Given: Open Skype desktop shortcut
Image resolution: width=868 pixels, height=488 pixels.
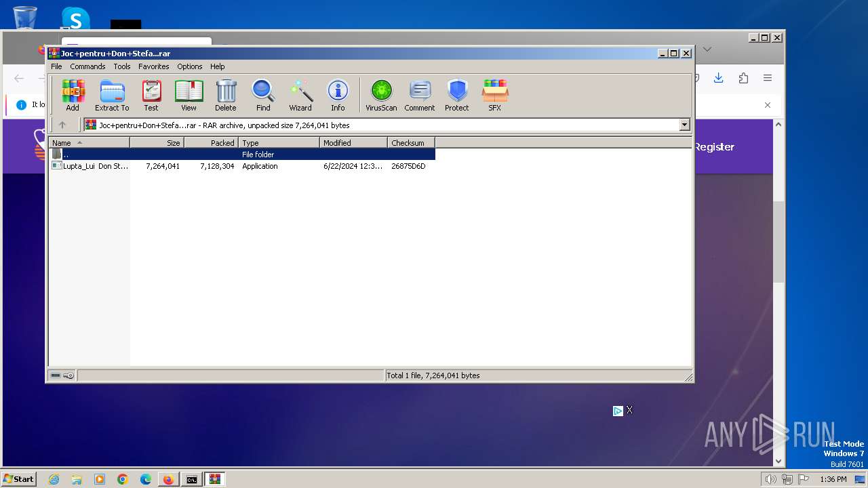Looking at the screenshot, I should [x=75, y=18].
